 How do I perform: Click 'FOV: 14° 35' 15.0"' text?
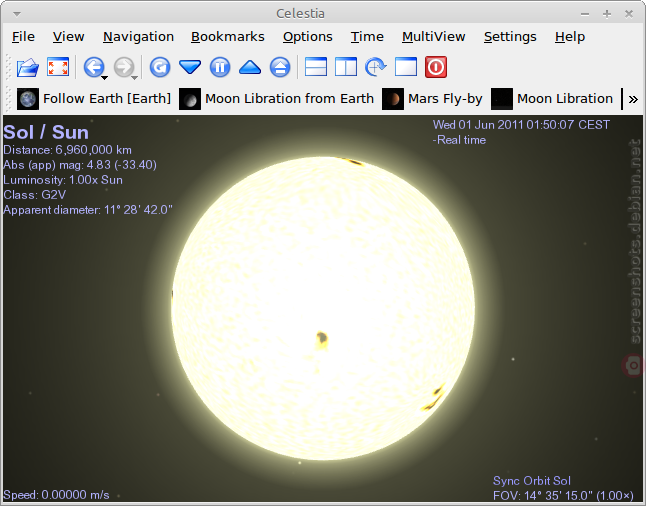click(543, 495)
